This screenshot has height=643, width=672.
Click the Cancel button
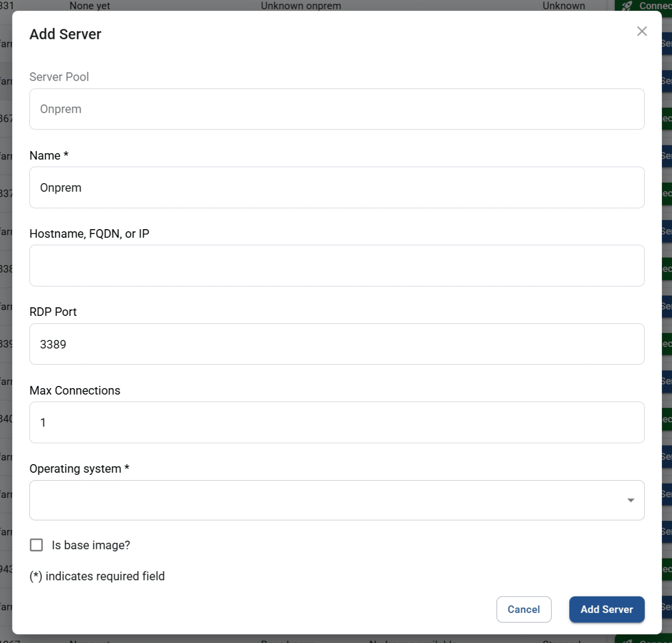pyautogui.click(x=524, y=609)
